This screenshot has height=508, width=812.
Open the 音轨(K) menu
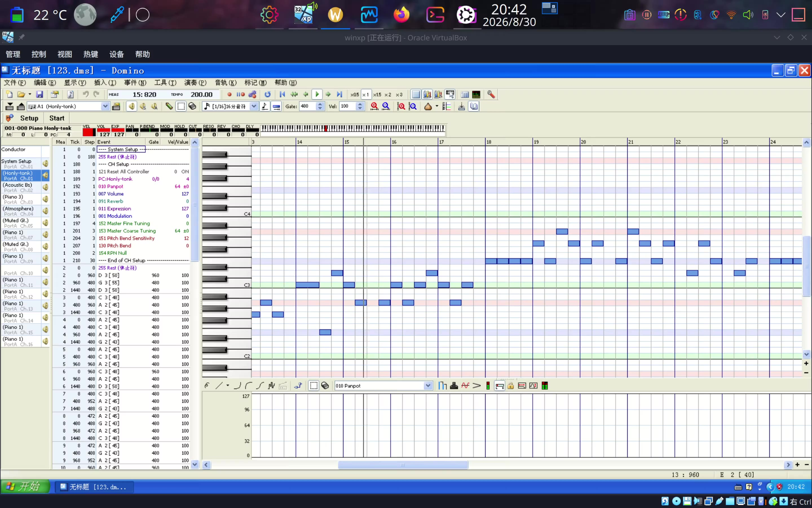click(226, 82)
